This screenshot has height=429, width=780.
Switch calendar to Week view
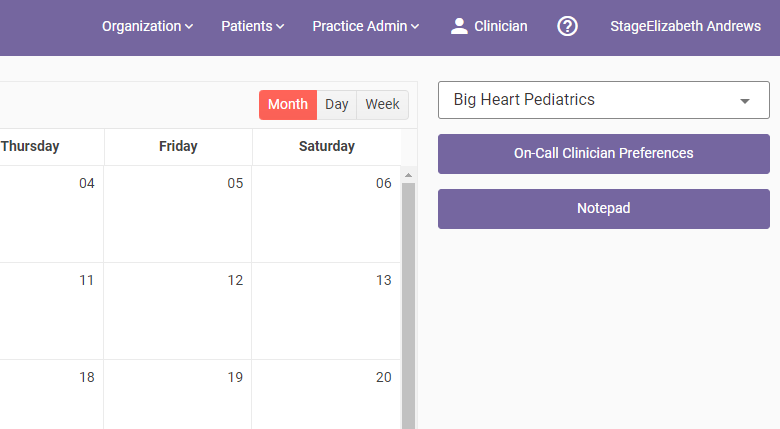(x=382, y=105)
